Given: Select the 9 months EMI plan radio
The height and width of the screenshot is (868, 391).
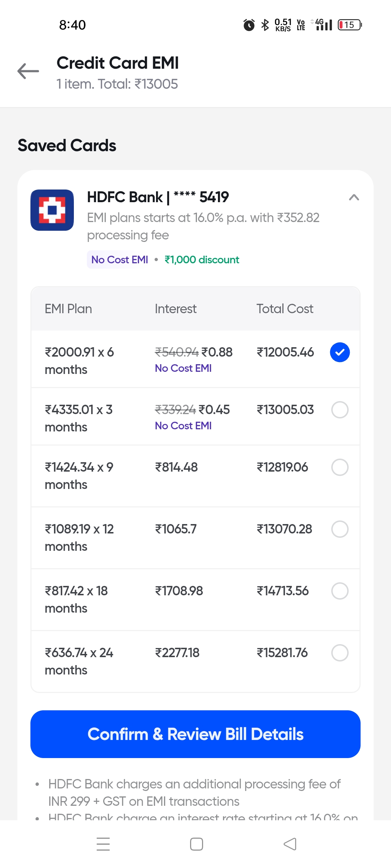Looking at the screenshot, I should point(340,467).
